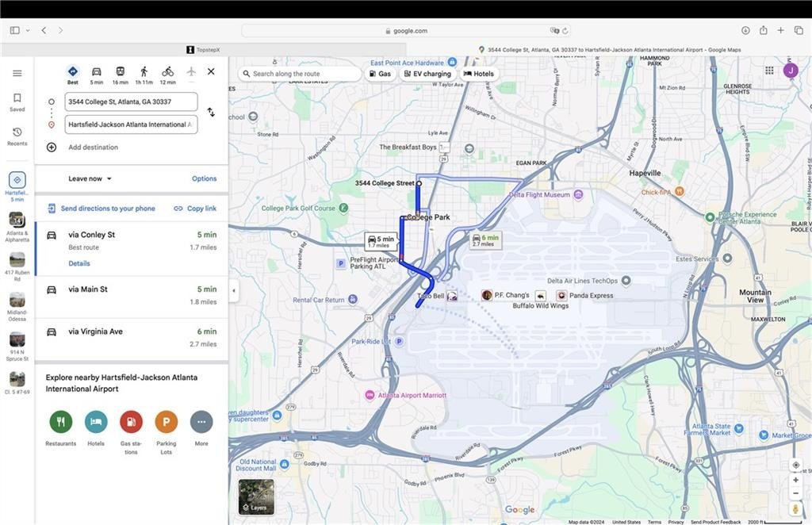
Task: Click Search along the route field
Action: (x=301, y=74)
